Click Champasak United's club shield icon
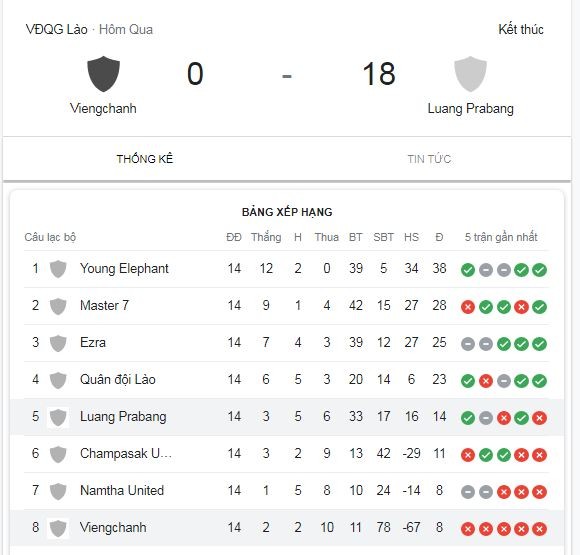580x555 pixels. point(58,454)
